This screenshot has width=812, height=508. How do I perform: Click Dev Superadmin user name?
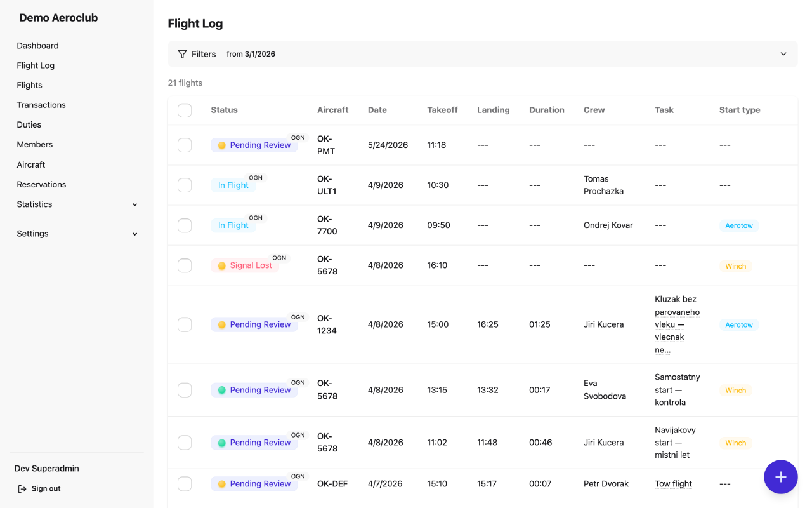(x=46, y=469)
